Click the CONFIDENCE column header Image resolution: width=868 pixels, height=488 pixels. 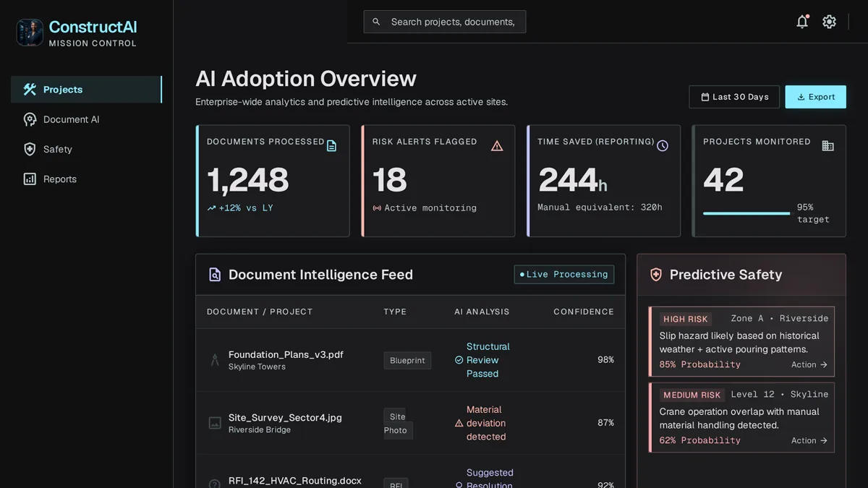pyautogui.click(x=584, y=312)
